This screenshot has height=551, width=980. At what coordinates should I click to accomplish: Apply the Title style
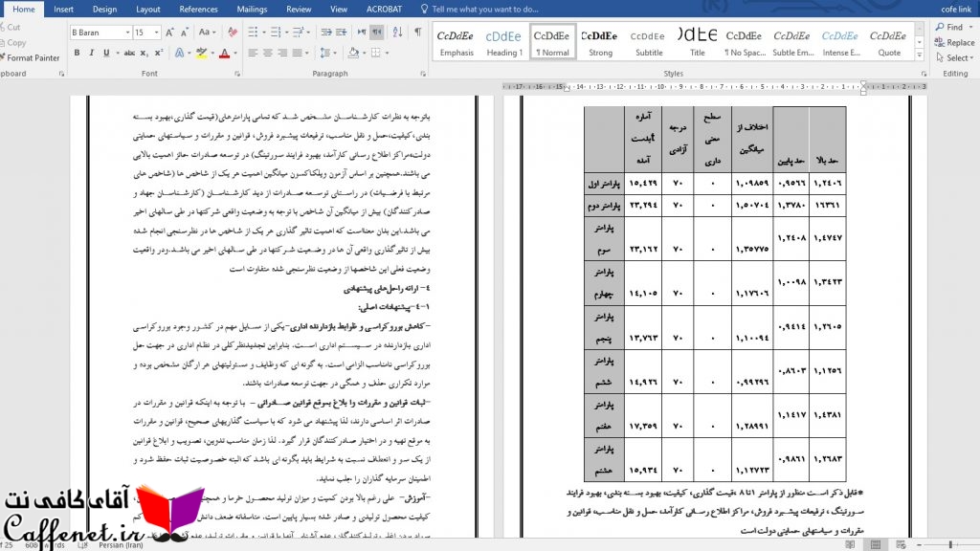click(x=697, y=42)
